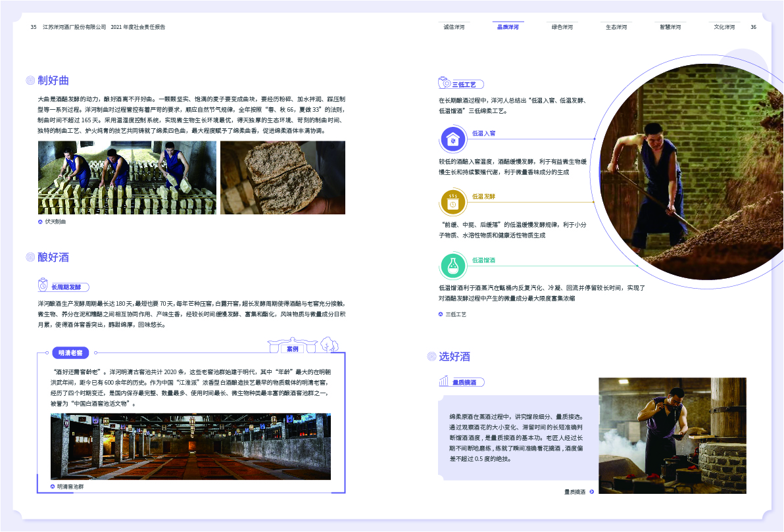Select the blue 低温入窖 circular house icon
The width and height of the screenshot is (784, 532).
tap(453, 139)
